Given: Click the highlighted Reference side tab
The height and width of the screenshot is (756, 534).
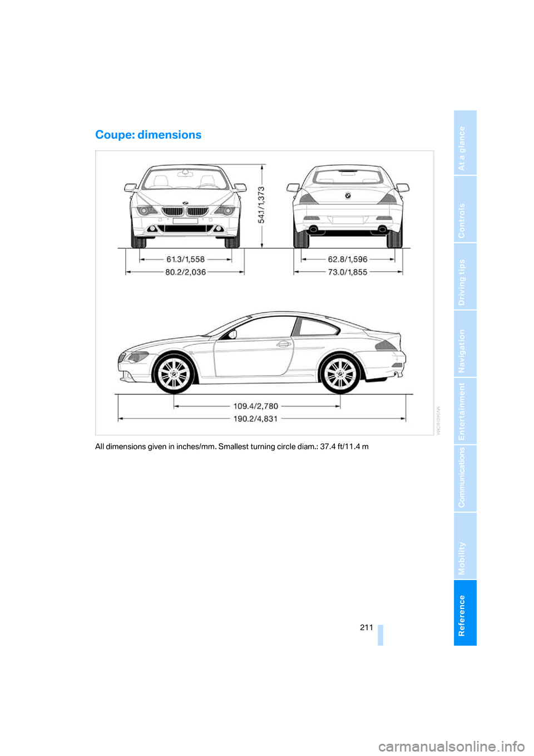Looking at the screenshot, I should 465,613.
